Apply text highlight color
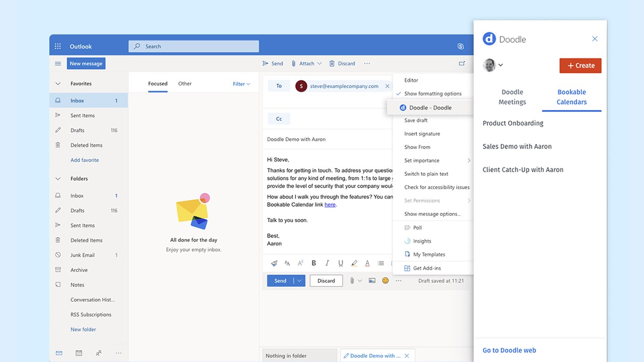The width and height of the screenshot is (644, 362). click(x=354, y=263)
